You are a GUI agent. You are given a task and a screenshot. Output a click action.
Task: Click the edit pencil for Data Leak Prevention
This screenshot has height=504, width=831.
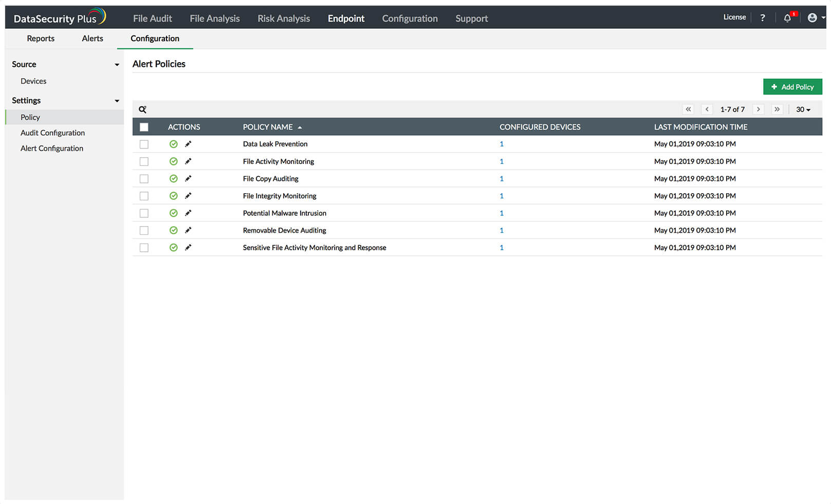188,144
